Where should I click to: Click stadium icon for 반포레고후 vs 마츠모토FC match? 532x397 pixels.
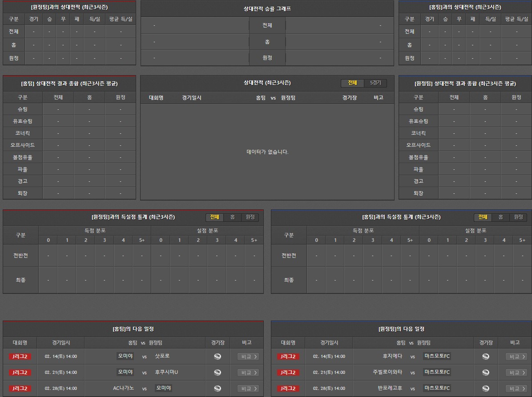[486, 389]
